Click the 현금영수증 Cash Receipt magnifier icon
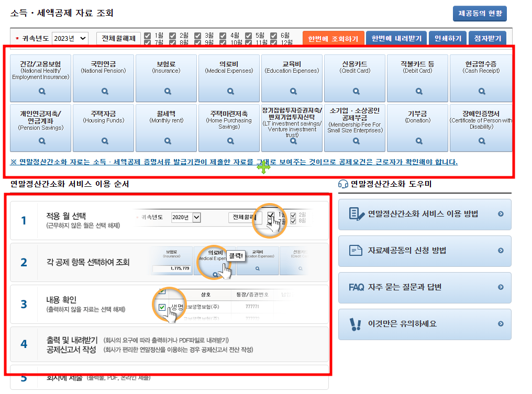Viewport: 532px width, 394px height. [482, 91]
